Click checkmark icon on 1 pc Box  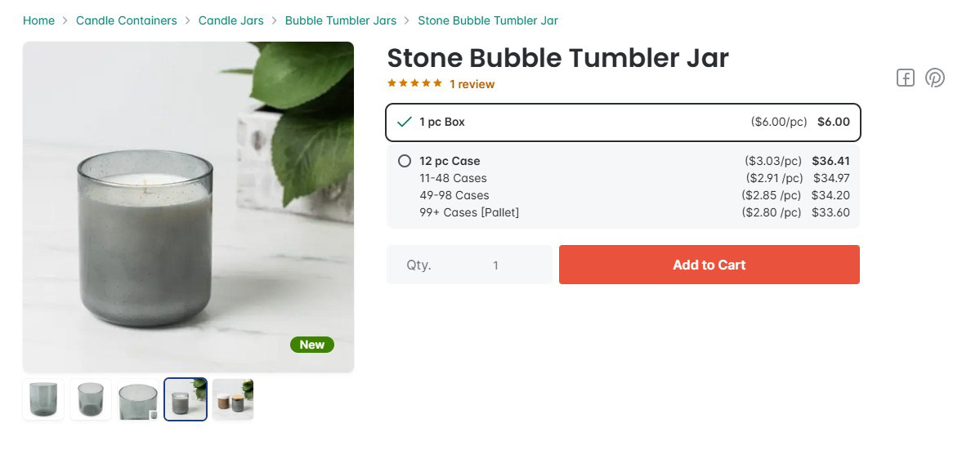point(404,123)
